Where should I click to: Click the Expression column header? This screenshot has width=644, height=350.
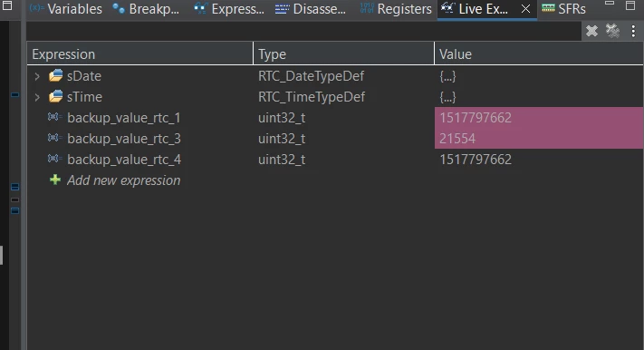pyautogui.click(x=140, y=53)
